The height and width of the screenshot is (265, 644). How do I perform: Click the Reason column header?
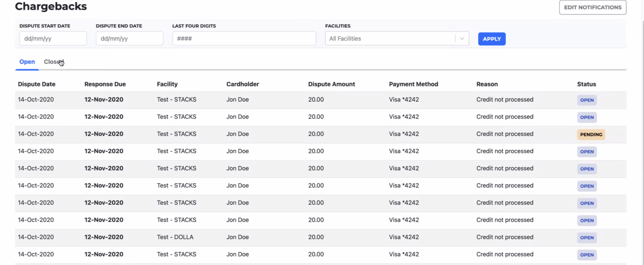coord(487,84)
